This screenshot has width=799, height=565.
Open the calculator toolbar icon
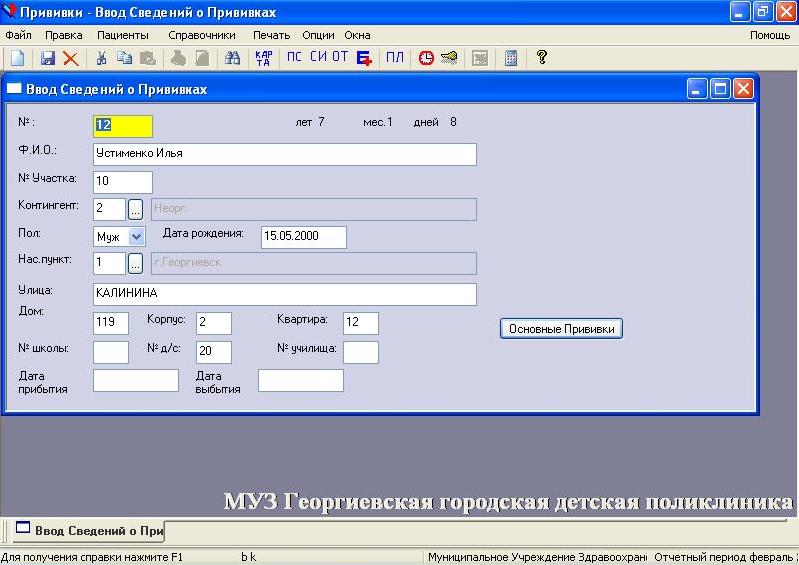click(511, 58)
